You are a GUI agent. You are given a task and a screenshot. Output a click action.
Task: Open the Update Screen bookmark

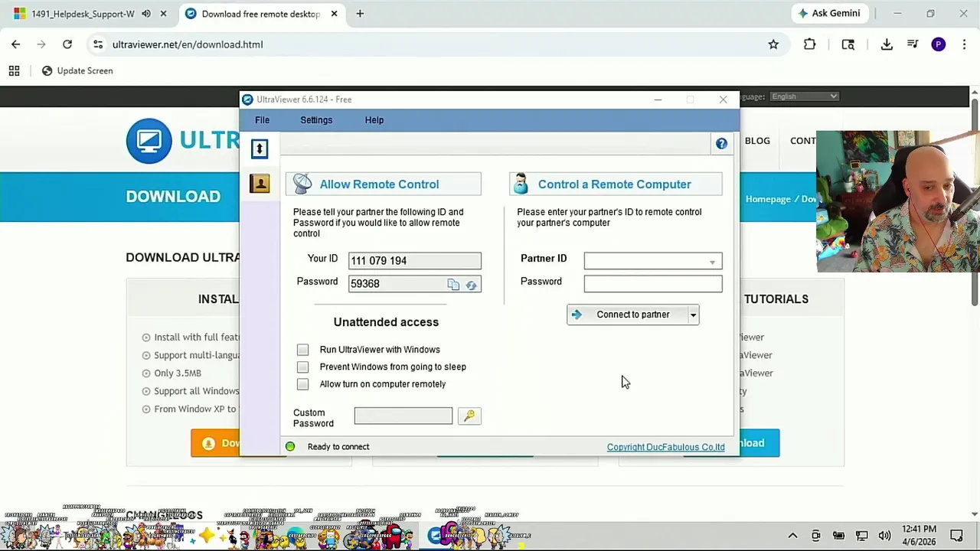(x=77, y=71)
